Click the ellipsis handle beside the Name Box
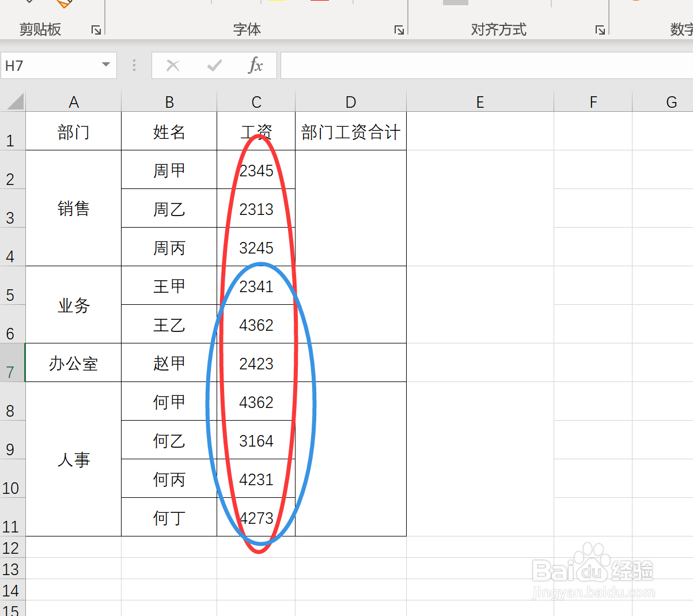The image size is (693, 616). (134, 65)
